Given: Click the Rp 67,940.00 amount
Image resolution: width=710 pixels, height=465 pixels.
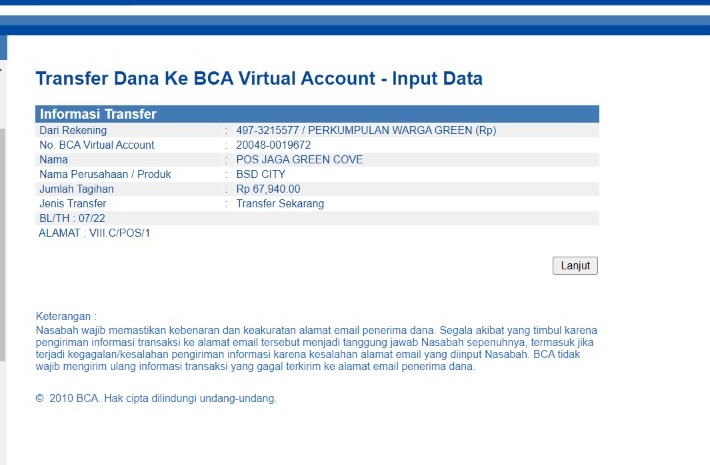Looking at the screenshot, I should tap(268, 188).
